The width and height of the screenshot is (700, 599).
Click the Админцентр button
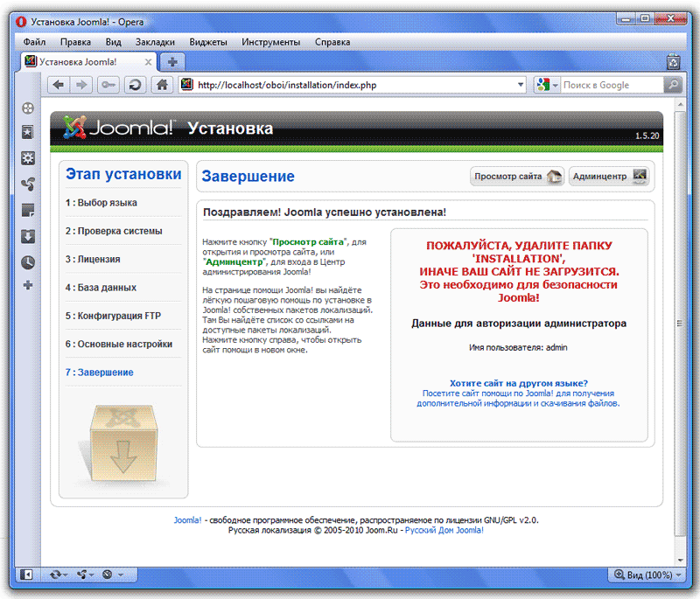click(x=609, y=177)
